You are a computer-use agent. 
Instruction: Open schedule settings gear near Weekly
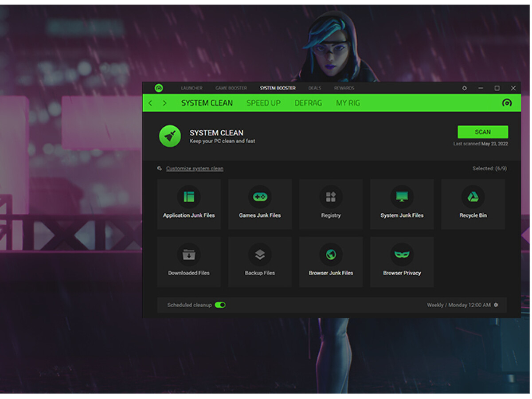pyautogui.click(x=496, y=305)
